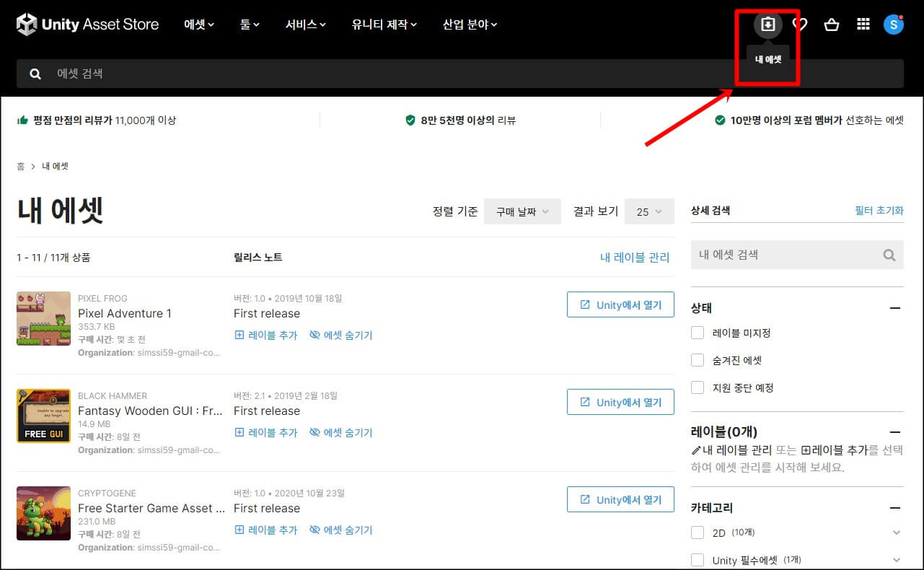Click the magnifier icon in 에셋 검색 bar
The image size is (924, 570).
pyautogui.click(x=35, y=73)
